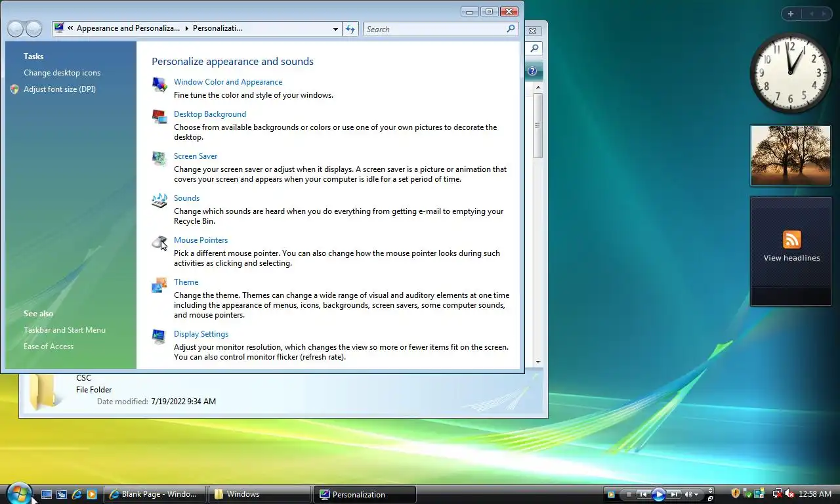Click the help icon in the Windows folder window

tap(532, 71)
